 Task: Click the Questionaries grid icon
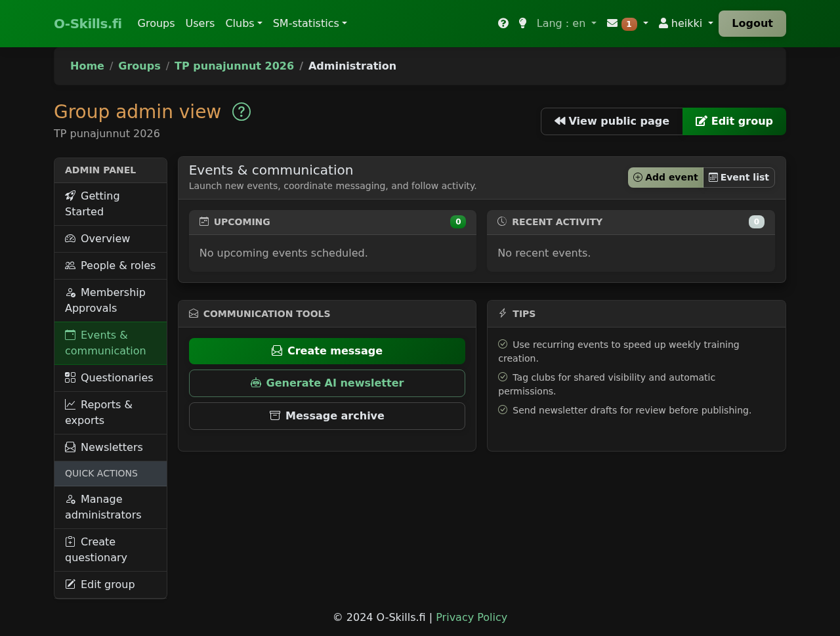tap(70, 377)
